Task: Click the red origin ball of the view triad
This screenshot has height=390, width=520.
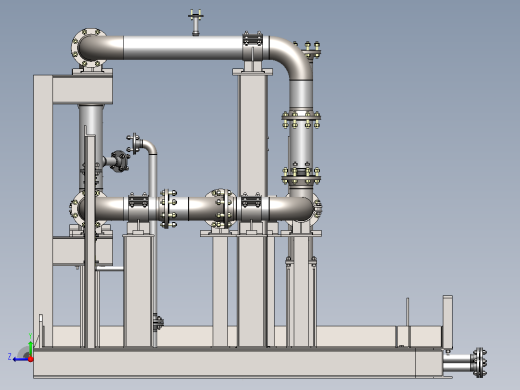Action: (x=31, y=359)
